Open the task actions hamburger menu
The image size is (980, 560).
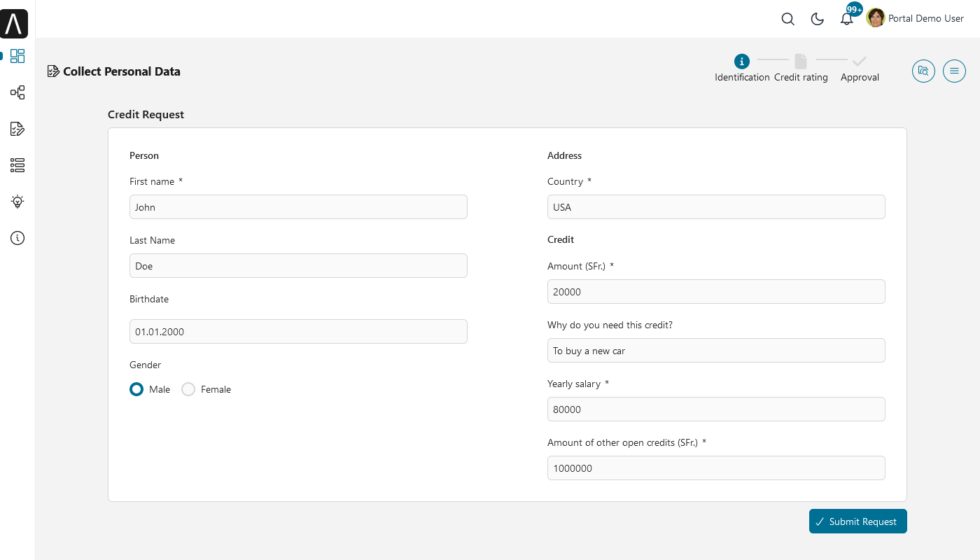pos(954,71)
